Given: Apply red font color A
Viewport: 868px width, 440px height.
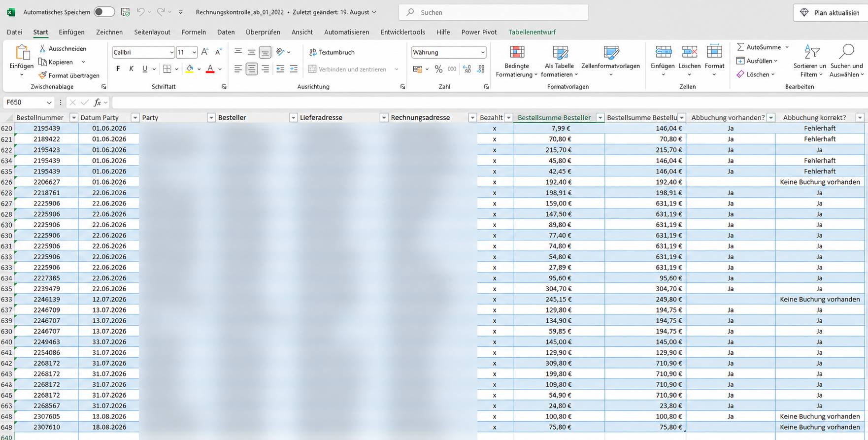Looking at the screenshot, I should tap(210, 69).
